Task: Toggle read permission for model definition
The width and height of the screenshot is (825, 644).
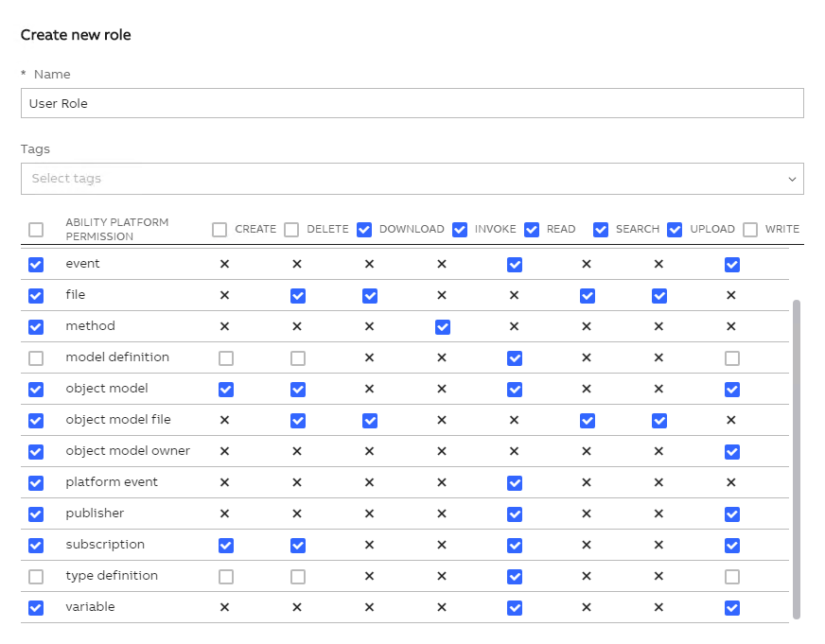Action: coord(515,358)
